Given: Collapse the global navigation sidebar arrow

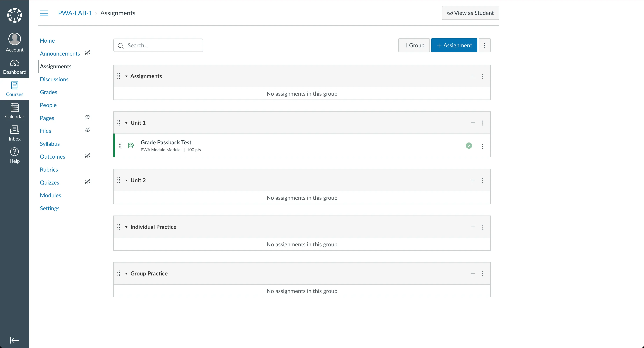Looking at the screenshot, I should tap(15, 340).
